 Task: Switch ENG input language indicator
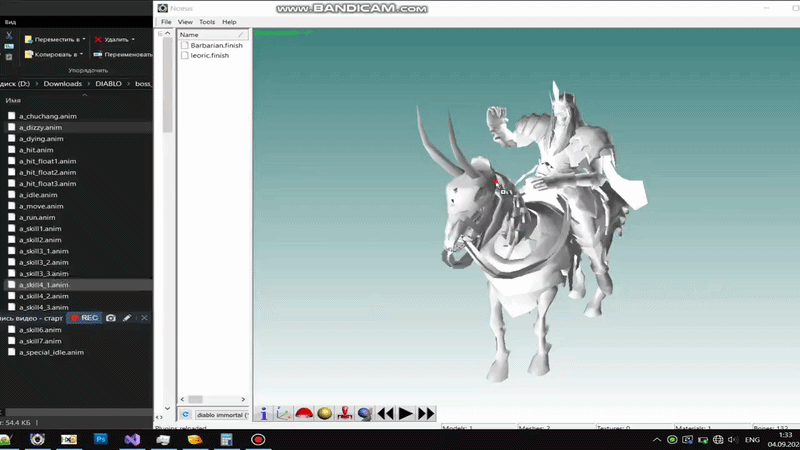752,439
